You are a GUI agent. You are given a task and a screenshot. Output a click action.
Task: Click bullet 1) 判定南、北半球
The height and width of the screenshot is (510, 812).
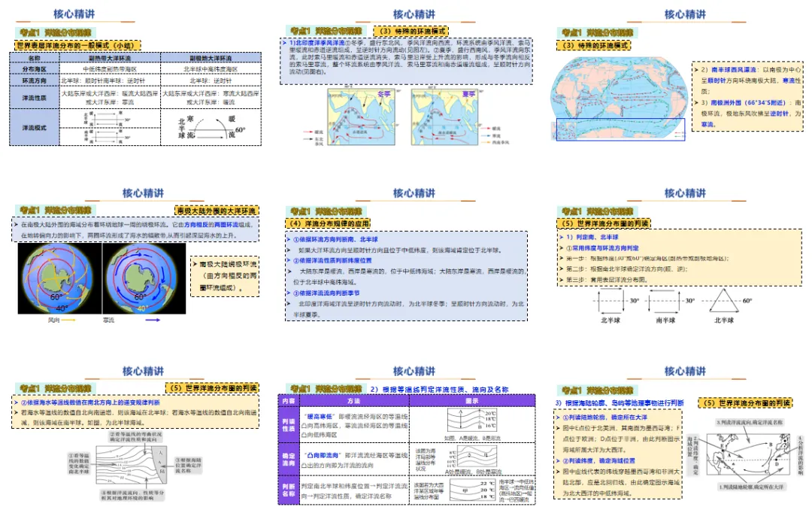coord(592,237)
